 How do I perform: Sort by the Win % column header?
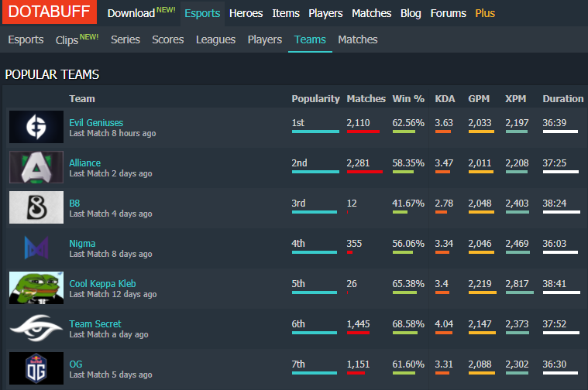coord(408,99)
